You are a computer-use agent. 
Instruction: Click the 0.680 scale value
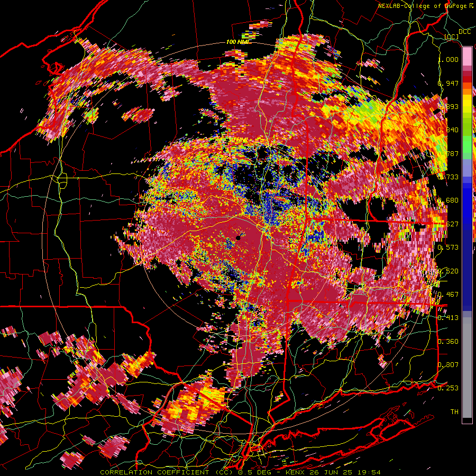(x=448, y=200)
